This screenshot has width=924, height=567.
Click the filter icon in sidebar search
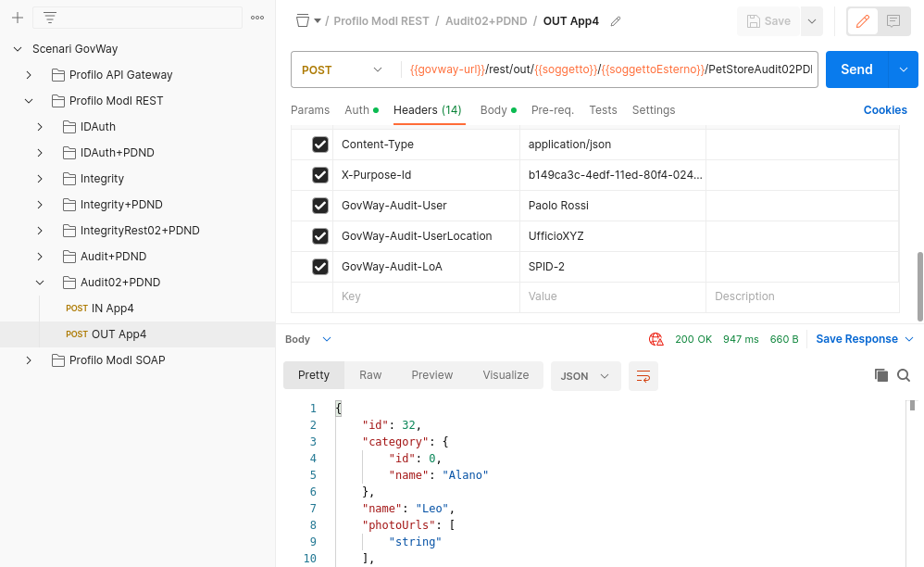(x=50, y=18)
